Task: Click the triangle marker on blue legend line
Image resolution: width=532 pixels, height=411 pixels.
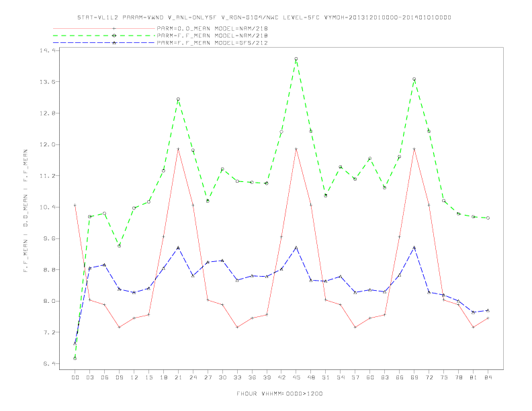Action: point(114,43)
